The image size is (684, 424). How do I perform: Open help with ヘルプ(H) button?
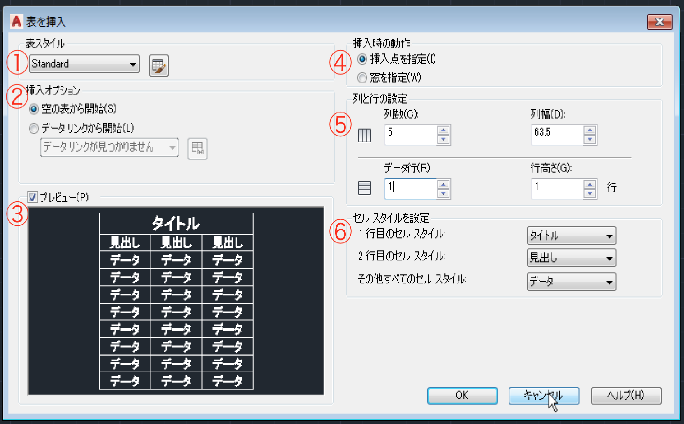tap(626, 396)
